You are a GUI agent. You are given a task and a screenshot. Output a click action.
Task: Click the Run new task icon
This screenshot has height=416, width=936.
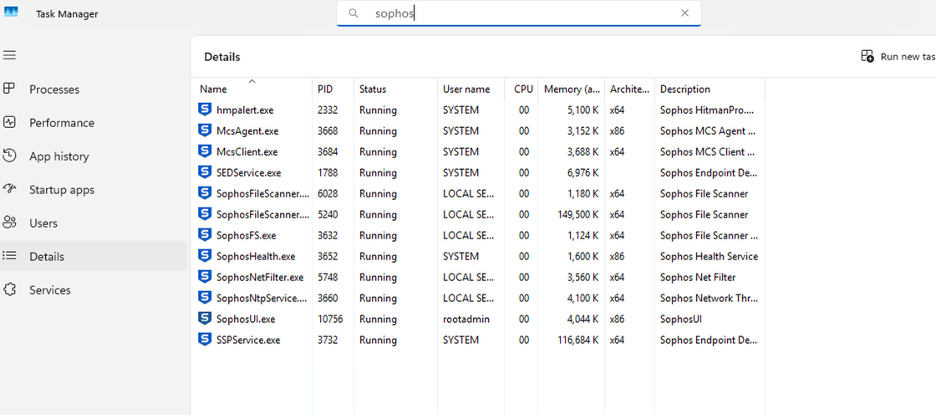[867, 56]
